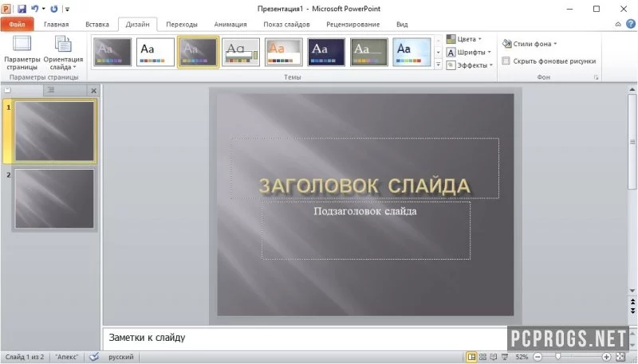This screenshot has width=638, height=364.
Task: Click into Заметки к слайду notes field
Action: click(x=305, y=338)
